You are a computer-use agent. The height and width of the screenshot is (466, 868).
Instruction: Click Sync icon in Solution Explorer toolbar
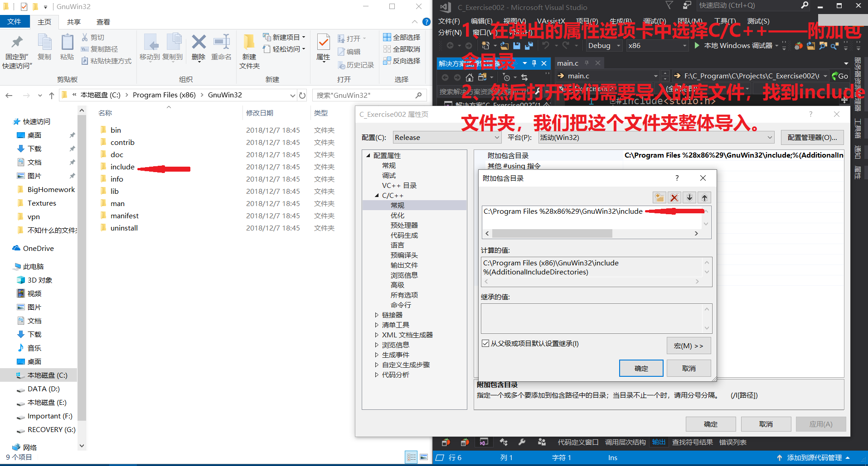tap(524, 77)
